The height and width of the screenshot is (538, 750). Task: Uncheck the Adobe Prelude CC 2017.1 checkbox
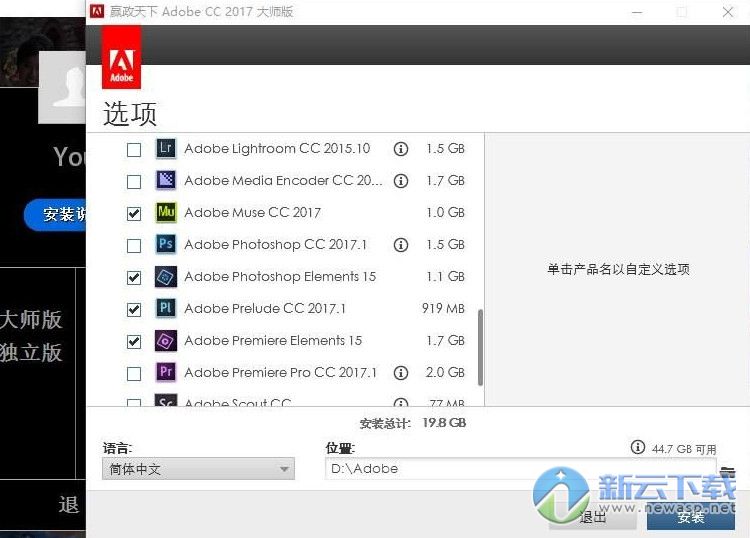134,310
